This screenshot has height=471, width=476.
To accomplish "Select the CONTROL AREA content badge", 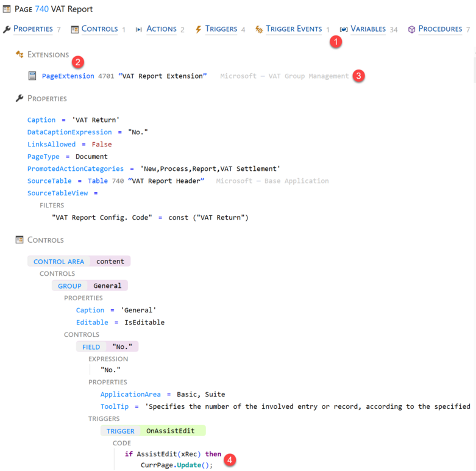I will coord(79,261).
